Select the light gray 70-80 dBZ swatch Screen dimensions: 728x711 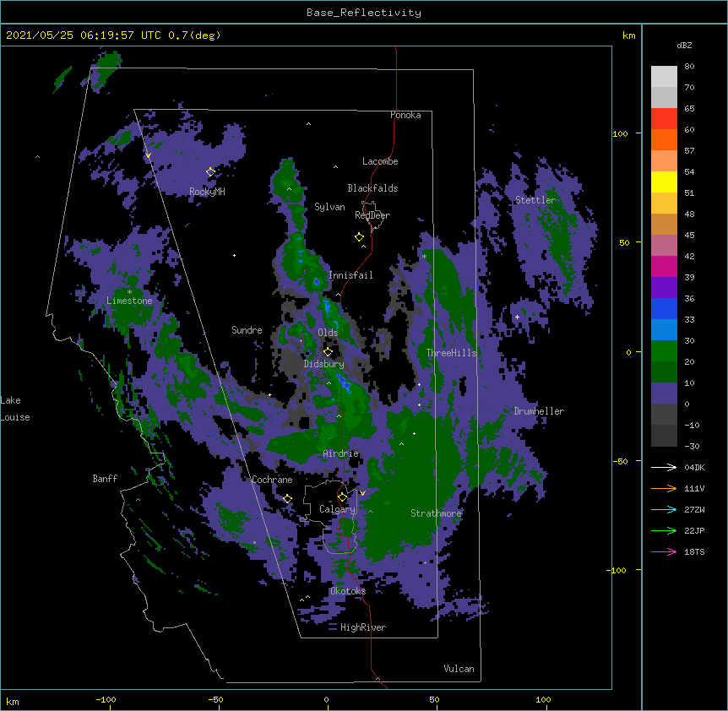[664, 77]
